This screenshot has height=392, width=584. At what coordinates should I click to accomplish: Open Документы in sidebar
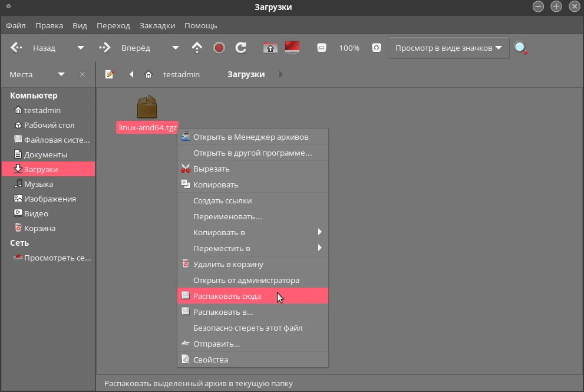(48, 154)
